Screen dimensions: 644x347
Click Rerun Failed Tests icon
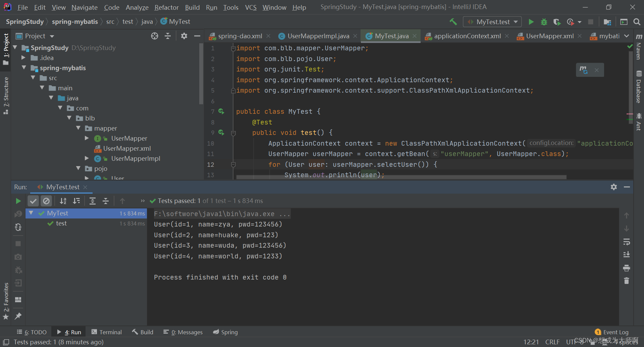[18, 214]
